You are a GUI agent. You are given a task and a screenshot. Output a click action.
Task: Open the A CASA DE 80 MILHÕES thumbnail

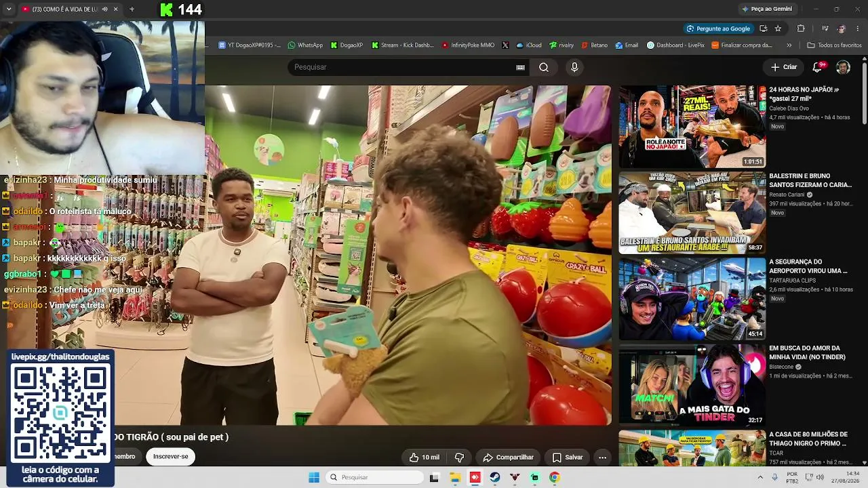[x=692, y=448]
